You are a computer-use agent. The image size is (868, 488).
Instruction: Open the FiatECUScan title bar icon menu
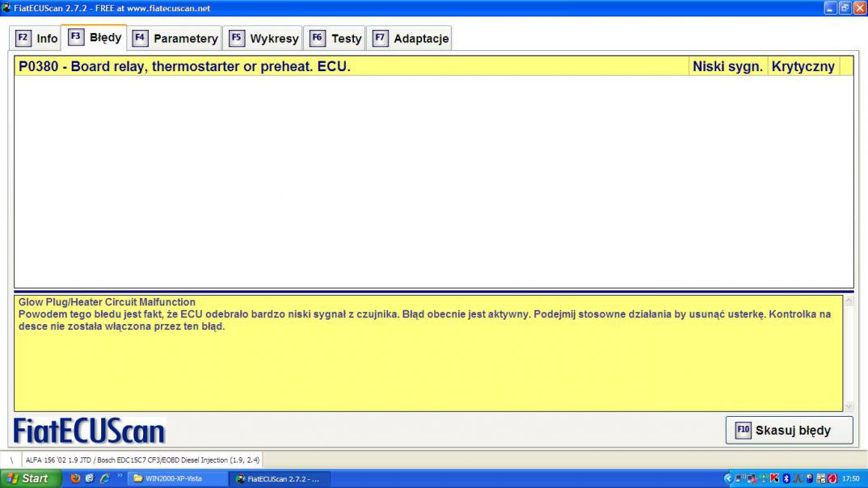point(6,8)
